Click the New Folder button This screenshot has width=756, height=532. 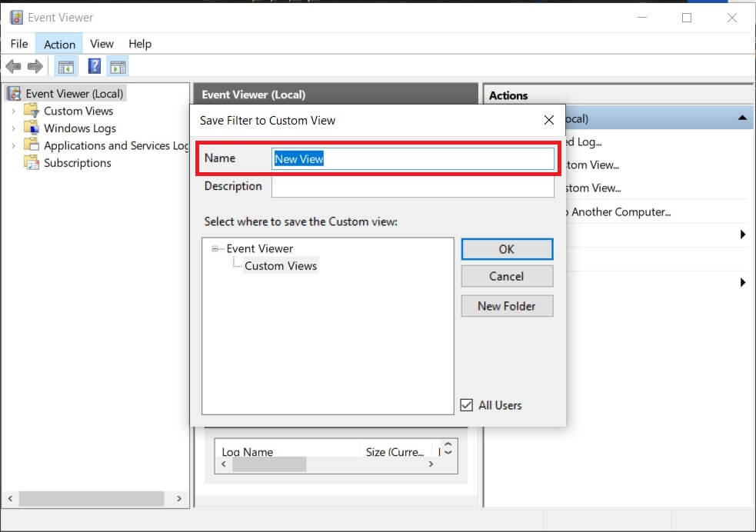[507, 306]
